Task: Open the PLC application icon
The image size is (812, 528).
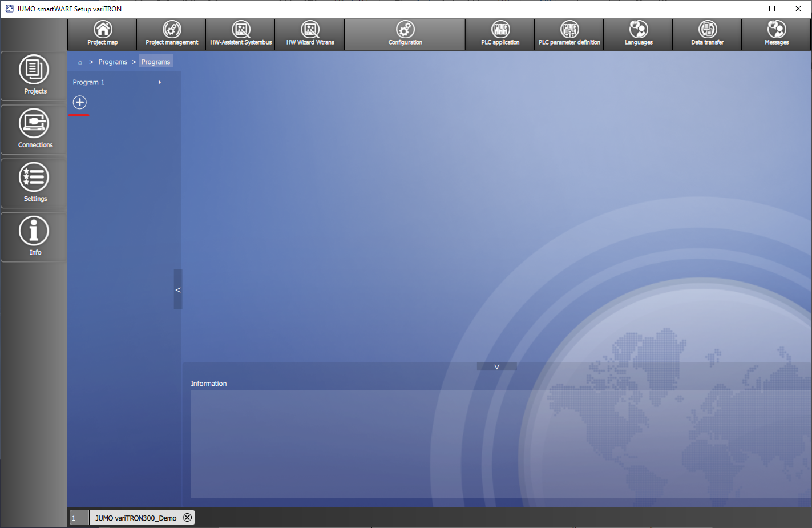Action: pos(500,34)
